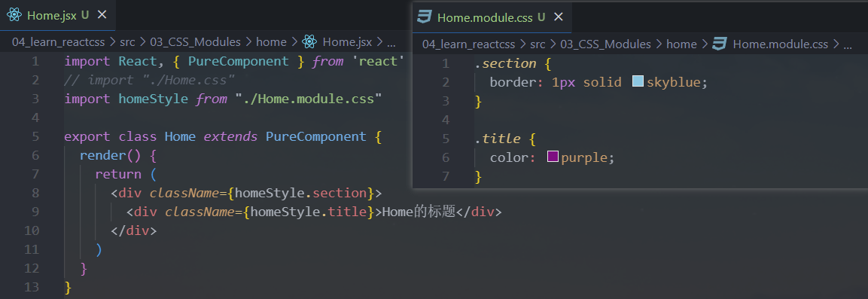Click 'homeStyle' in the import statement
This screenshot has width=868, height=299.
tap(154, 99)
